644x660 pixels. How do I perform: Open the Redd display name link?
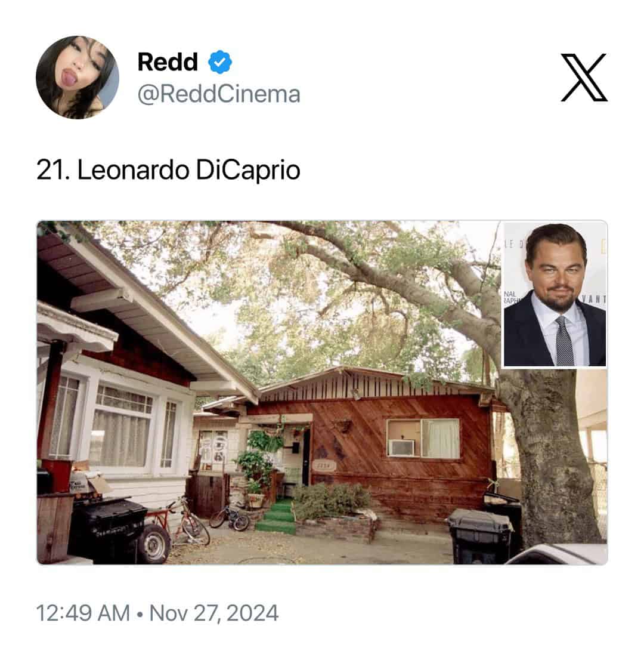tap(168, 62)
